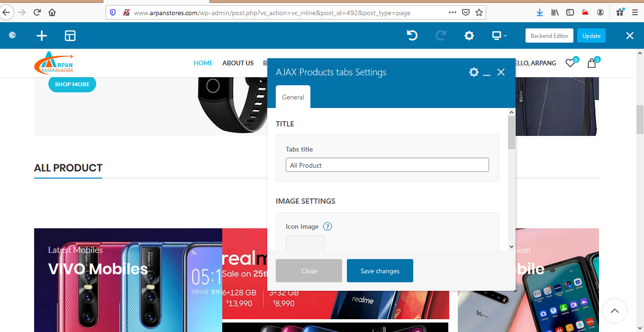Reload the current page
Screen dimensions: 644x332
pos(37,13)
